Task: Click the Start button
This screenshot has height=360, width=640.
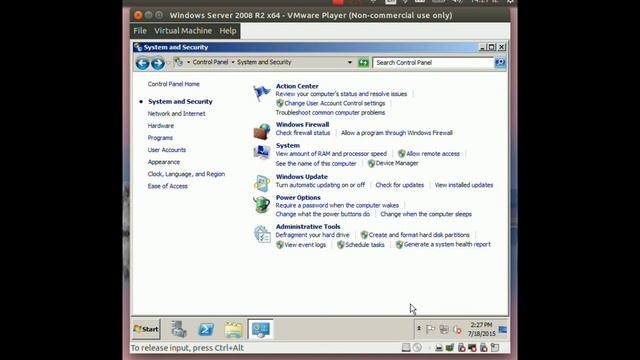Action: pos(146,329)
